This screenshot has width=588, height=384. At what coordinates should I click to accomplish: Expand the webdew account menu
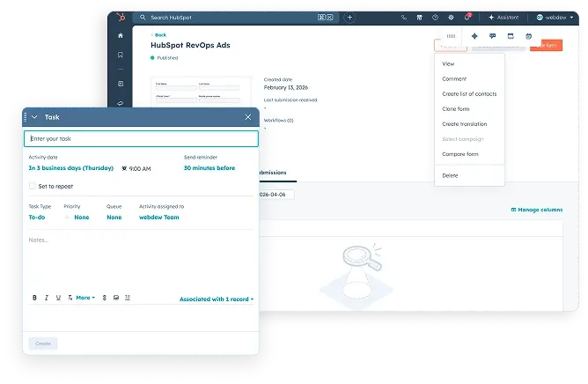click(555, 18)
